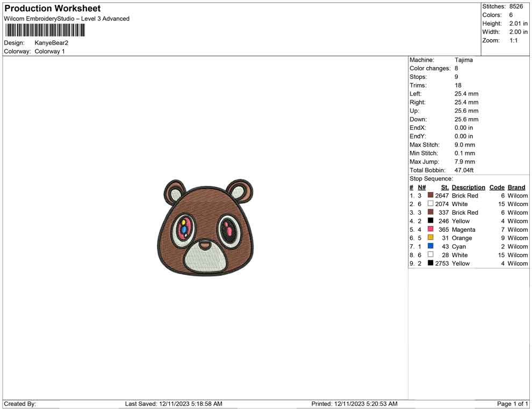Screen dimensions: 532x409
Task: Click the White swatch in stop 2
Action: (430, 203)
